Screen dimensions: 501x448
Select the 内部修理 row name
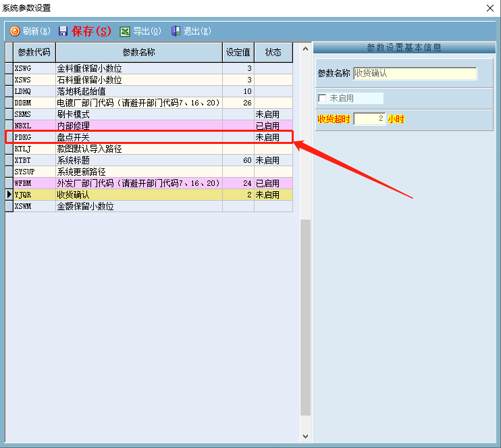[139, 126]
